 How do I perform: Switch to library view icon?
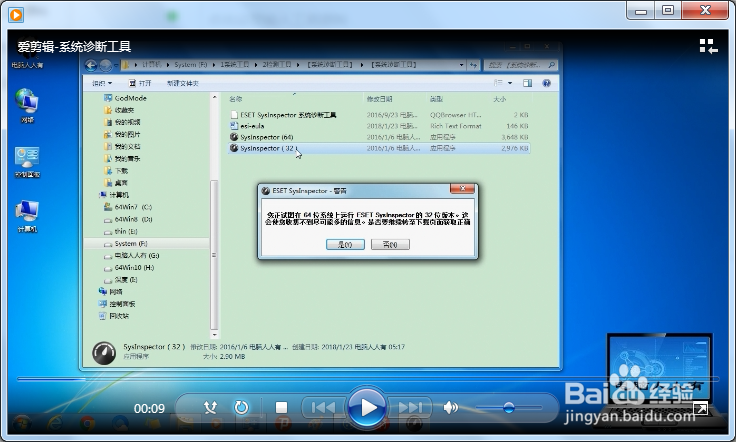[708, 46]
